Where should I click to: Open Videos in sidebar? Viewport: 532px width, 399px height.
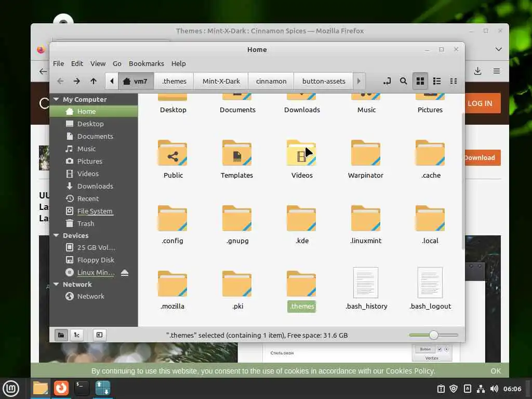click(x=94, y=174)
